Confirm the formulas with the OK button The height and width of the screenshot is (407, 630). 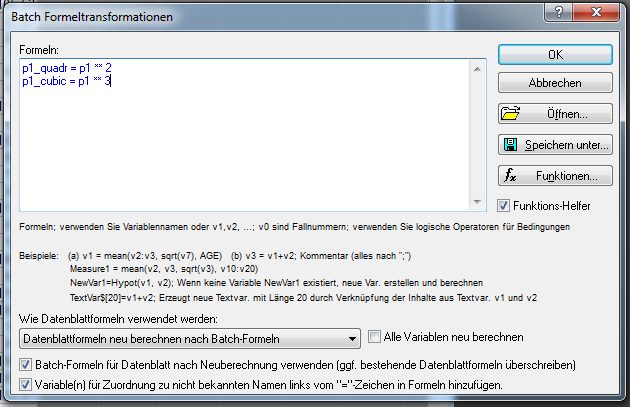(x=555, y=53)
